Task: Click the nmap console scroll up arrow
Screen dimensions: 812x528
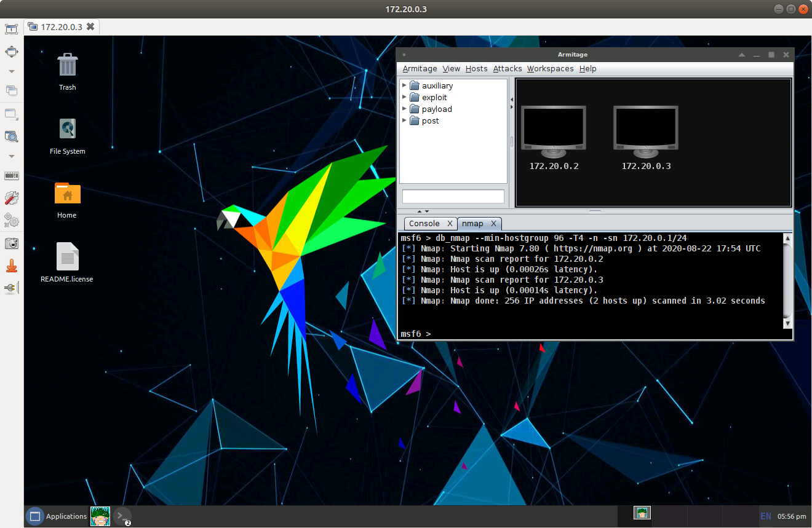Action: click(787, 238)
